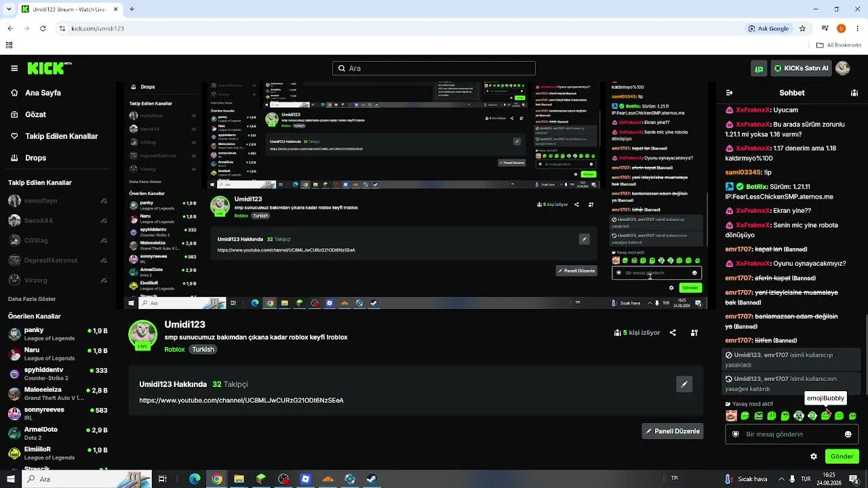Open followed channel DepresifAstronot
Viewport: 868px width, 488px height.
(58, 260)
